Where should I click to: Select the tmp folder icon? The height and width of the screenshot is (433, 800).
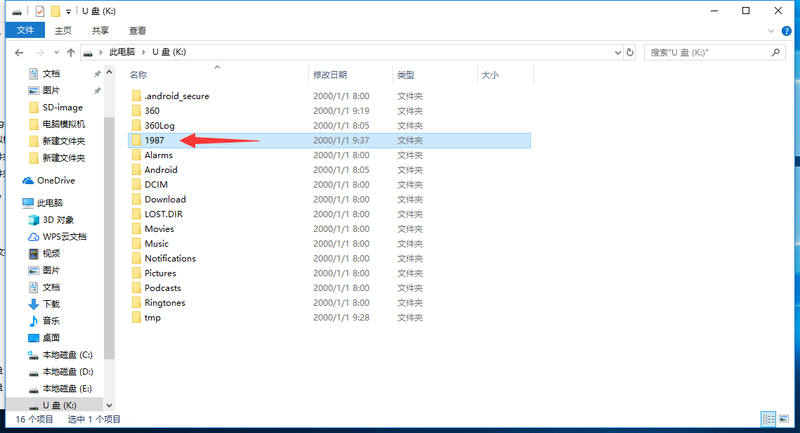(136, 318)
